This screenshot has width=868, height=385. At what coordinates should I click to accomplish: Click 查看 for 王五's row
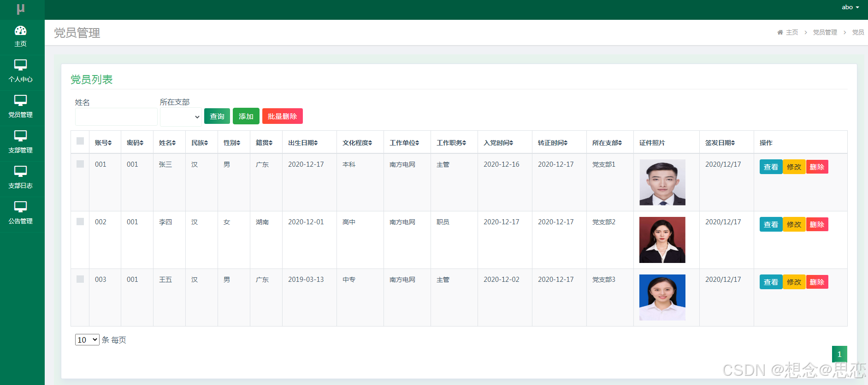[771, 282]
